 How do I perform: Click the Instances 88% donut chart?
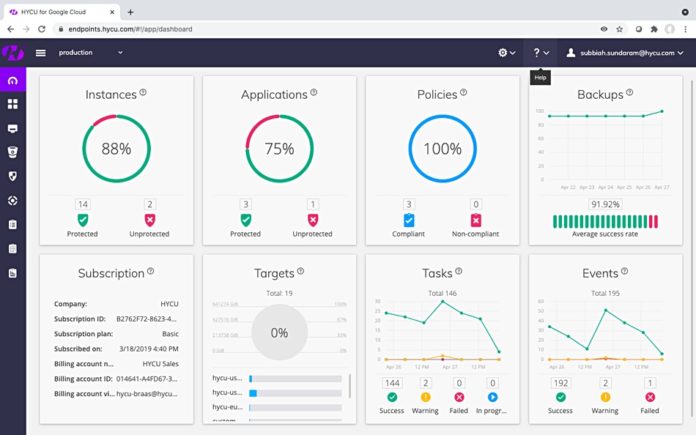(116, 149)
